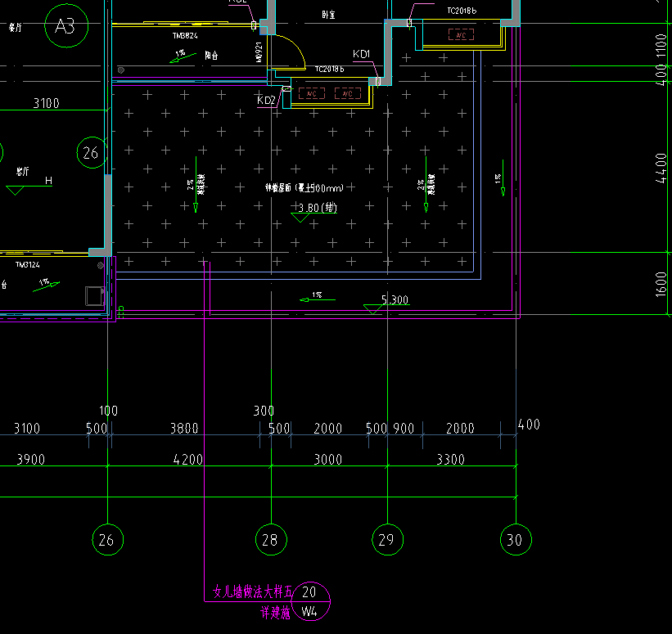Select the 1600 vertical dimension text
Screen dimensions: 672x634
tap(661, 285)
